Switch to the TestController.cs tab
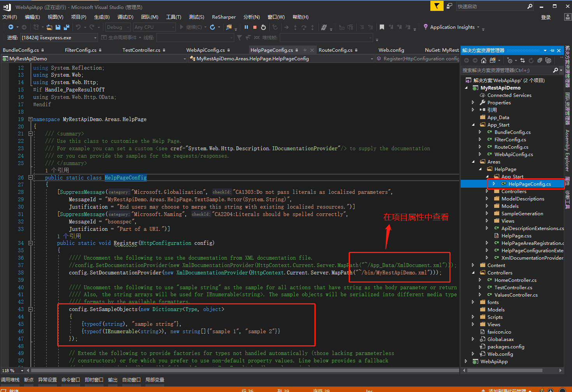Image resolution: width=572 pixels, height=392 pixels. tap(141, 50)
